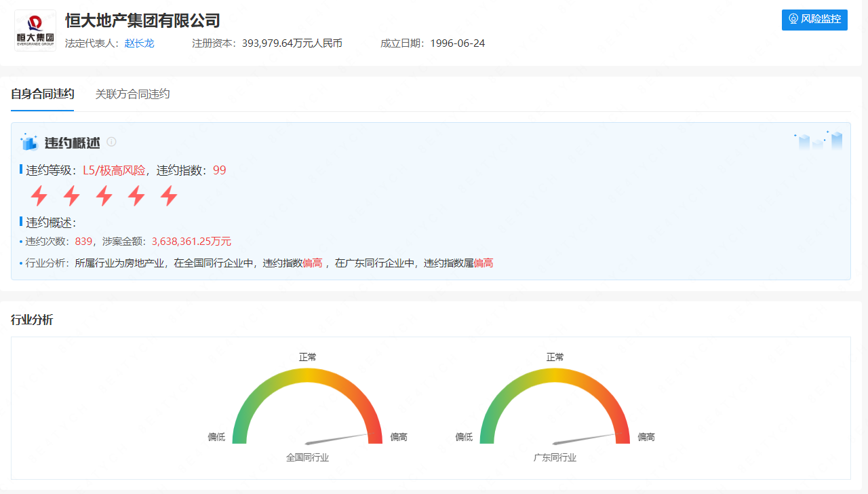The height and width of the screenshot is (494, 868).
Task: Click the 风险监控 button
Action: pyautogui.click(x=814, y=20)
